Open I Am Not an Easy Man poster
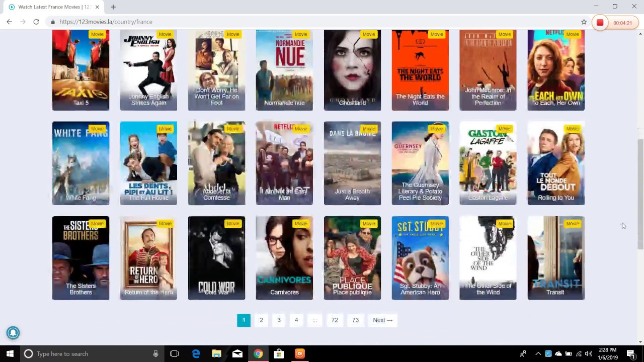Image resolution: width=644 pixels, height=362 pixels. coord(284,163)
